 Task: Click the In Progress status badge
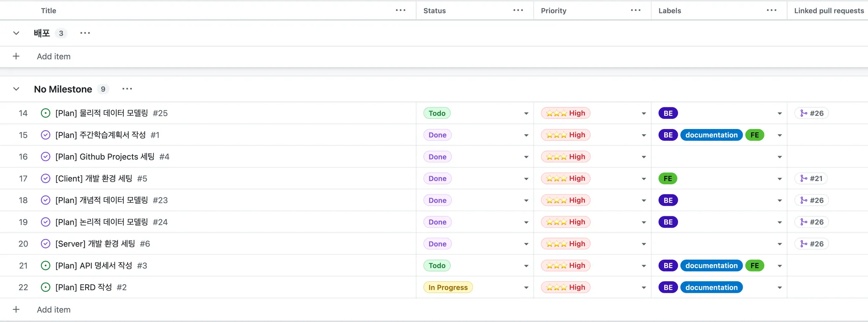pyautogui.click(x=448, y=287)
